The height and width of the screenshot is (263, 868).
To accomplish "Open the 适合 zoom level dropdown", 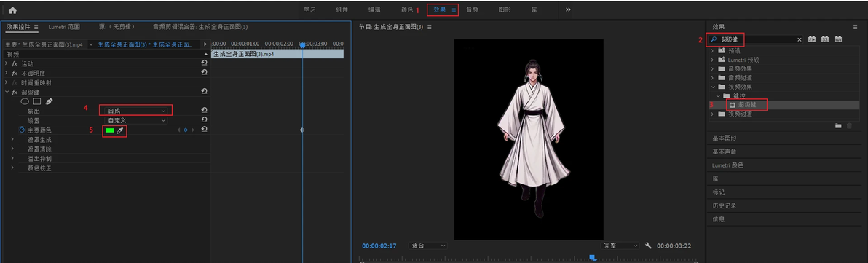I will (x=428, y=246).
